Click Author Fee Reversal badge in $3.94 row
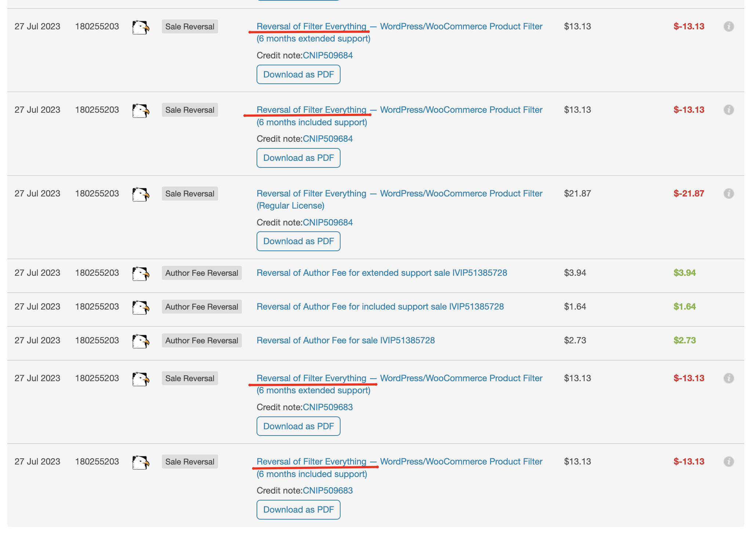The height and width of the screenshot is (542, 756). [x=201, y=273]
